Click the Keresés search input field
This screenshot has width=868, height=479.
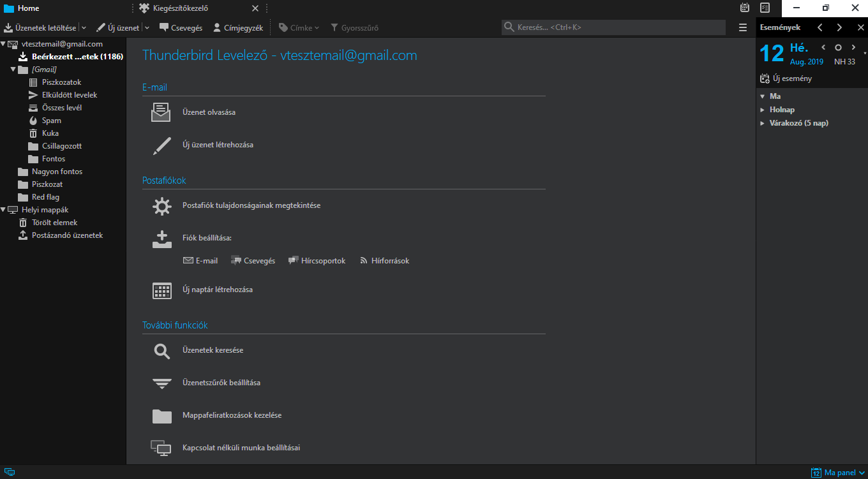(x=616, y=27)
